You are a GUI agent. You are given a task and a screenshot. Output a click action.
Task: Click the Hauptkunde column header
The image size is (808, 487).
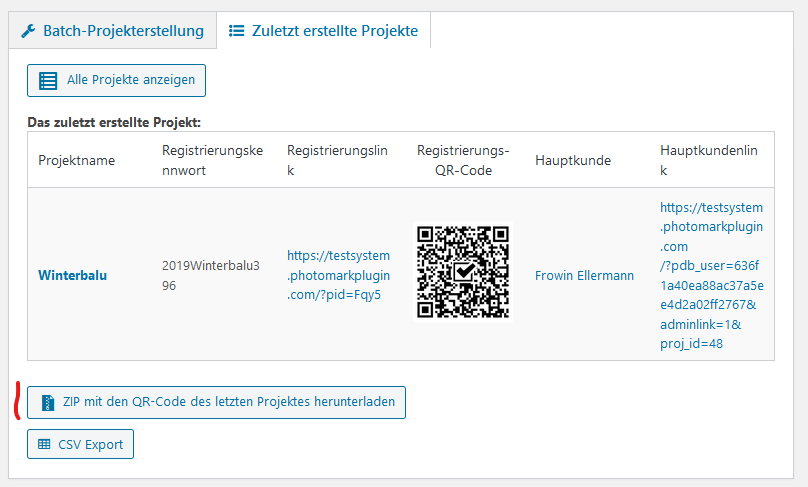click(x=573, y=160)
